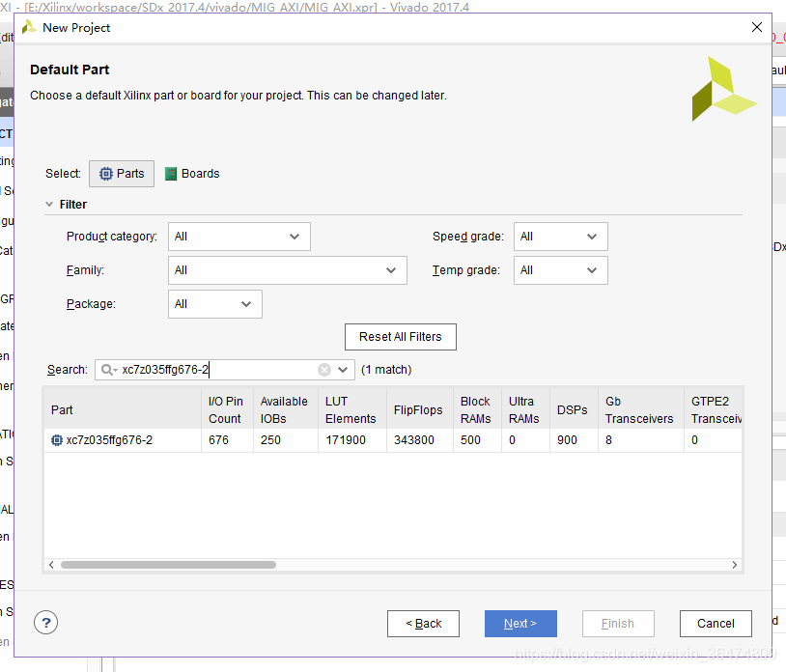Image resolution: width=786 pixels, height=672 pixels.
Task: Open the Package dropdown
Action: pos(214,304)
